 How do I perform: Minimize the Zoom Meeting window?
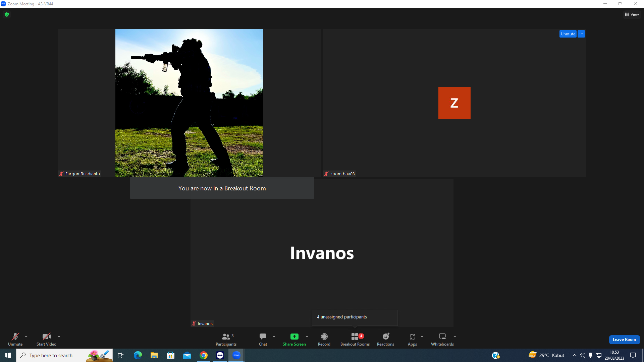605,4
